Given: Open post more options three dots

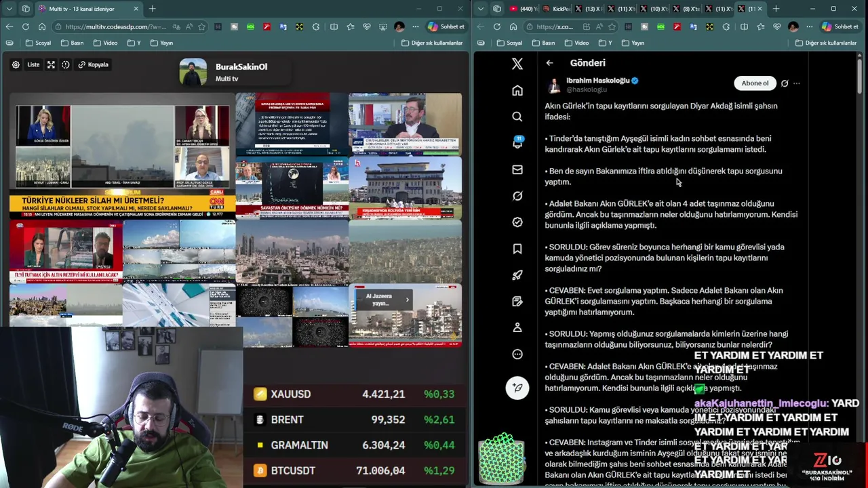Looking at the screenshot, I should point(797,83).
